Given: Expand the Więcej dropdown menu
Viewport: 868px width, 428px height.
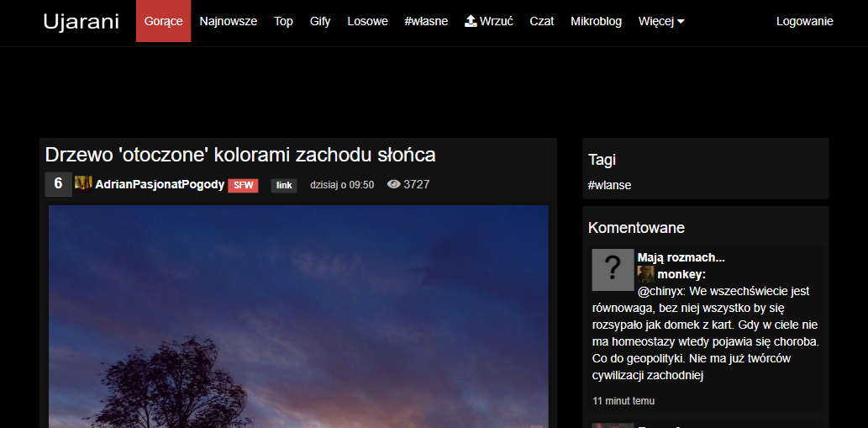Looking at the screenshot, I should point(660,21).
